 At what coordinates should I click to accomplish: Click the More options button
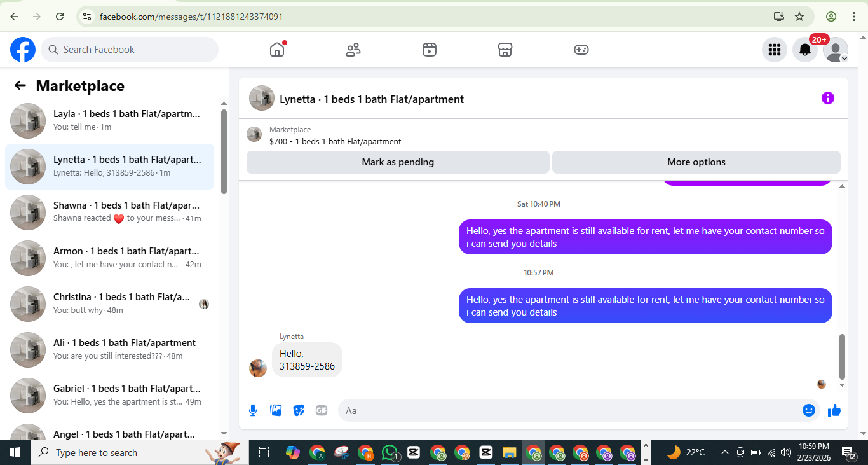696,162
